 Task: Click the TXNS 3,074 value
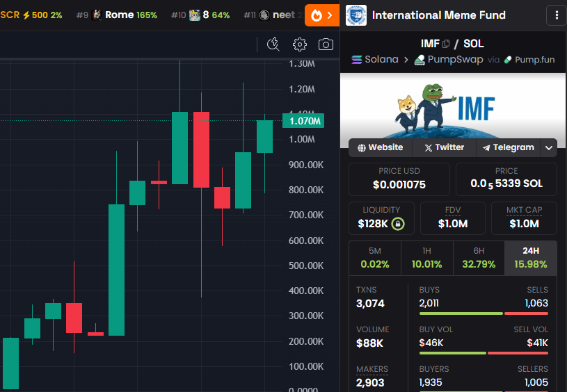click(370, 304)
